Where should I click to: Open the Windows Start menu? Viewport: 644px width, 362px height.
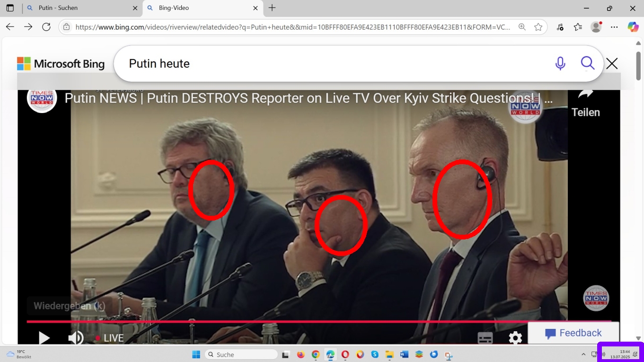[196, 354]
